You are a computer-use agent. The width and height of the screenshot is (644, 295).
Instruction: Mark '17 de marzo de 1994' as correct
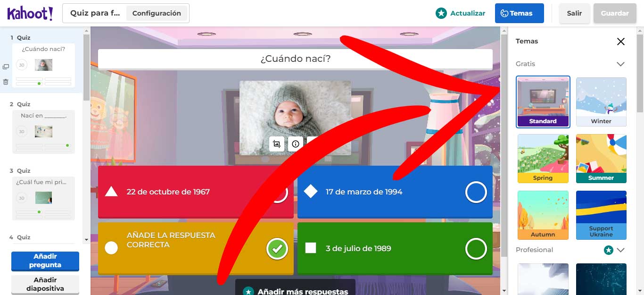tap(476, 192)
